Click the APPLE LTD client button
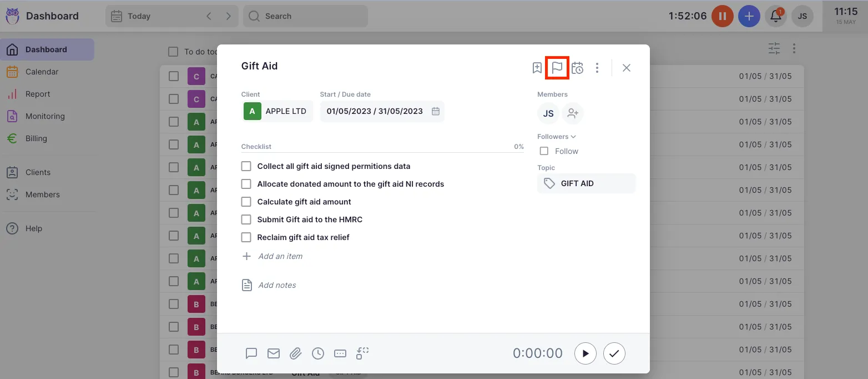 click(277, 111)
